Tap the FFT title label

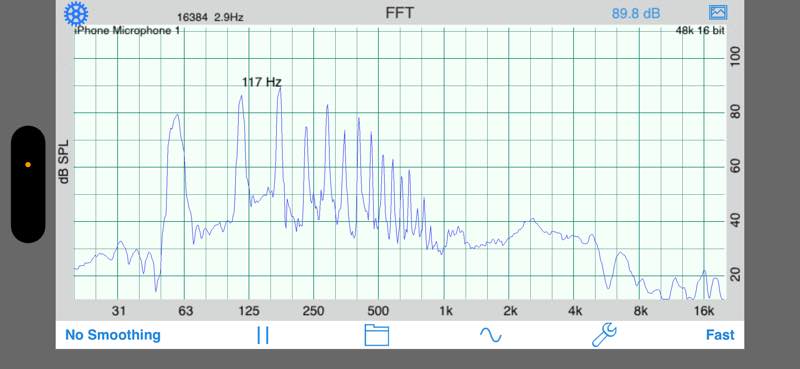pos(399,13)
